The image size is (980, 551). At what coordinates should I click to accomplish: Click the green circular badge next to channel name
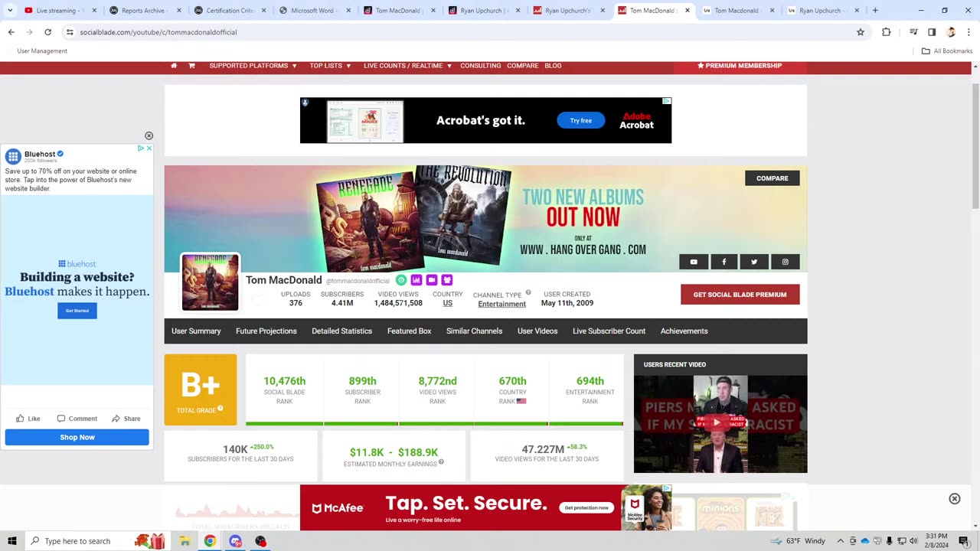[x=401, y=280]
